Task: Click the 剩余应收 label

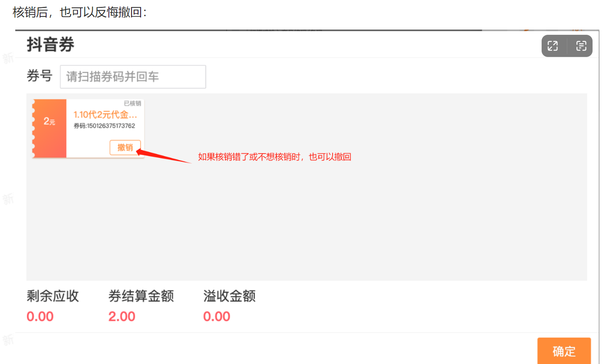Action: pyautogui.click(x=53, y=296)
